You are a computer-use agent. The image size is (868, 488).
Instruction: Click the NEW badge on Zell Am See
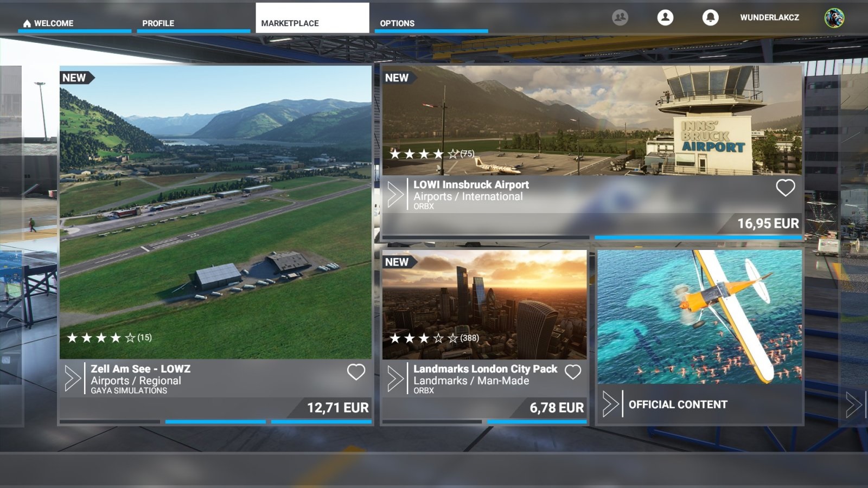(76, 78)
